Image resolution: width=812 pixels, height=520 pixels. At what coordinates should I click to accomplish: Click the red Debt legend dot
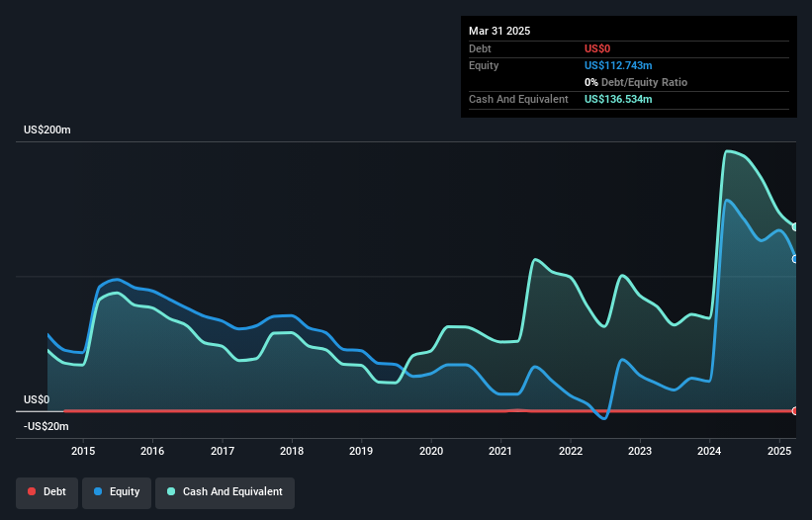pyautogui.click(x=32, y=491)
